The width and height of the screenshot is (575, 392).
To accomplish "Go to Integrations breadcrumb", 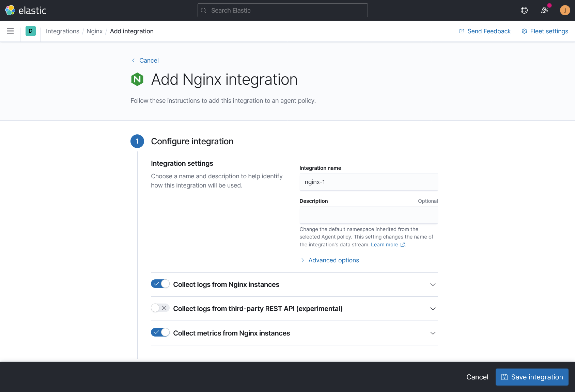I will click(63, 31).
